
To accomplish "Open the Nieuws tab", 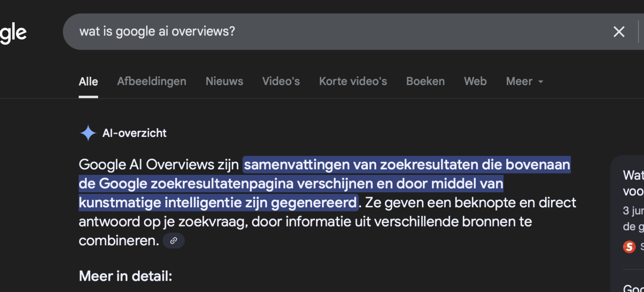I will click(224, 81).
